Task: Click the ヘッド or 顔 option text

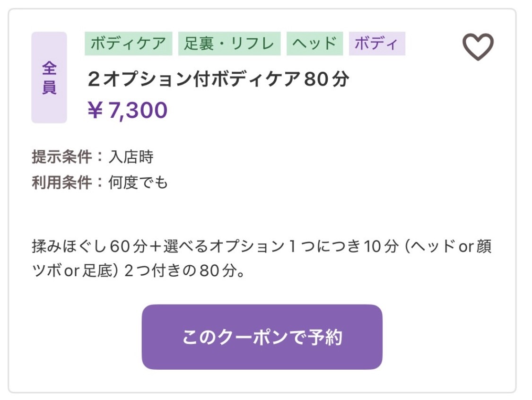Action: (452, 246)
